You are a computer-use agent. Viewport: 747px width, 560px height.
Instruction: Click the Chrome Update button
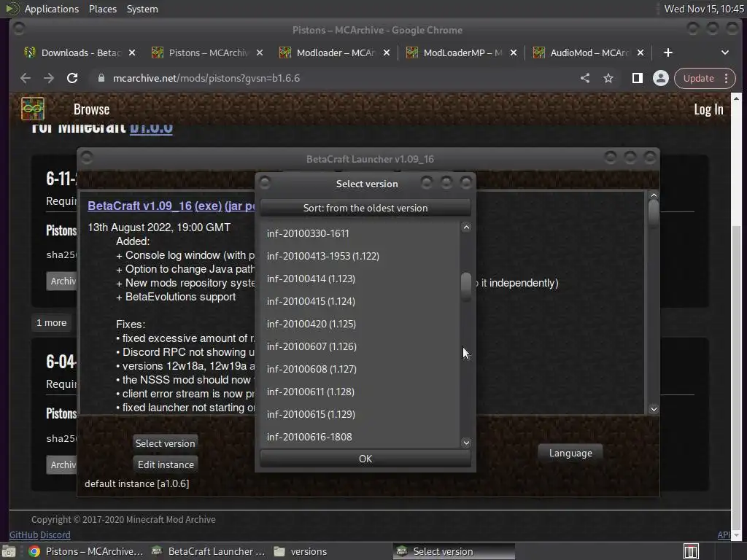(698, 78)
